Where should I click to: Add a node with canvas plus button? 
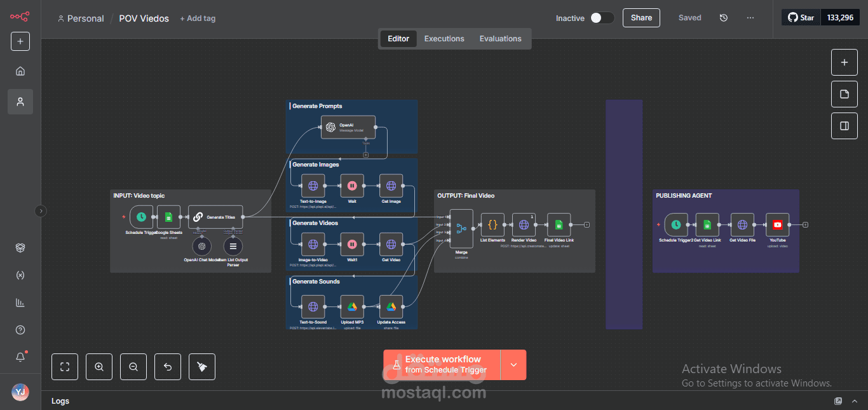point(844,62)
